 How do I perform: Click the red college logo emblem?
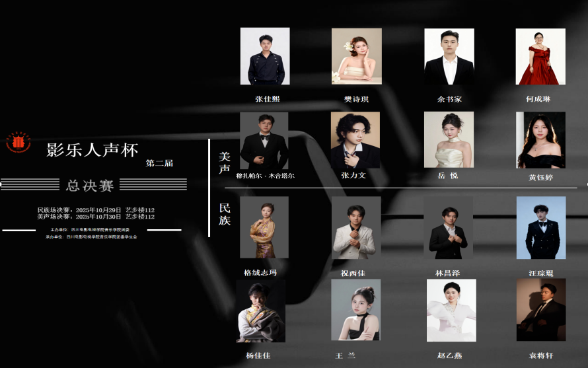[18, 141]
